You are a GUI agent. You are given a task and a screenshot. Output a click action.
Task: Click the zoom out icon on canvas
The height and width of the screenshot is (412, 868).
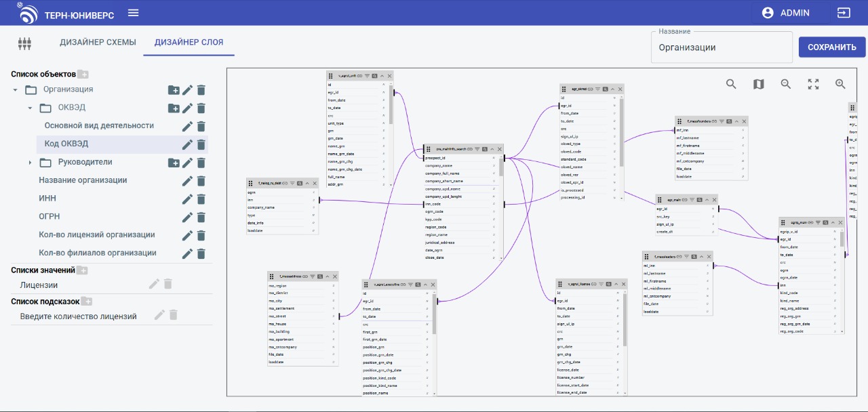click(786, 84)
